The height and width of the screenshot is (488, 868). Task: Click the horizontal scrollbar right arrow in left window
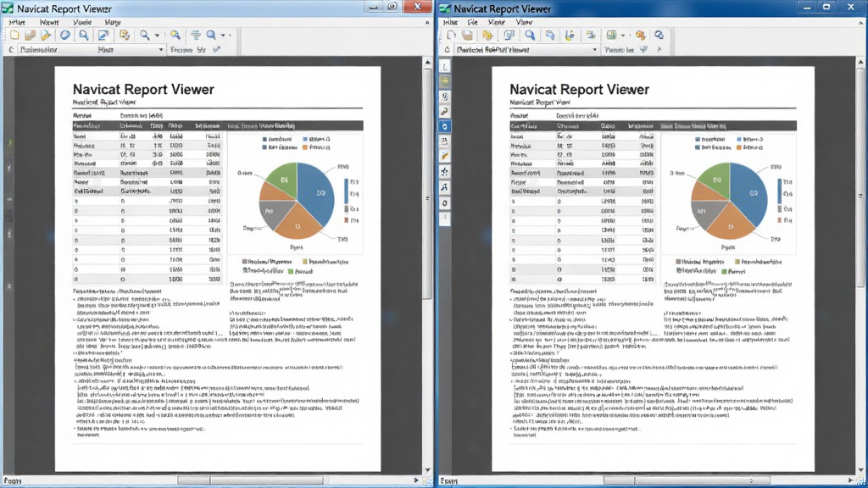coord(416,480)
